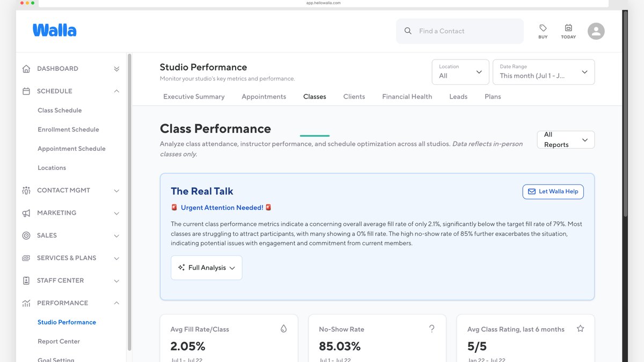Expand the Sales section chevron

point(116,235)
